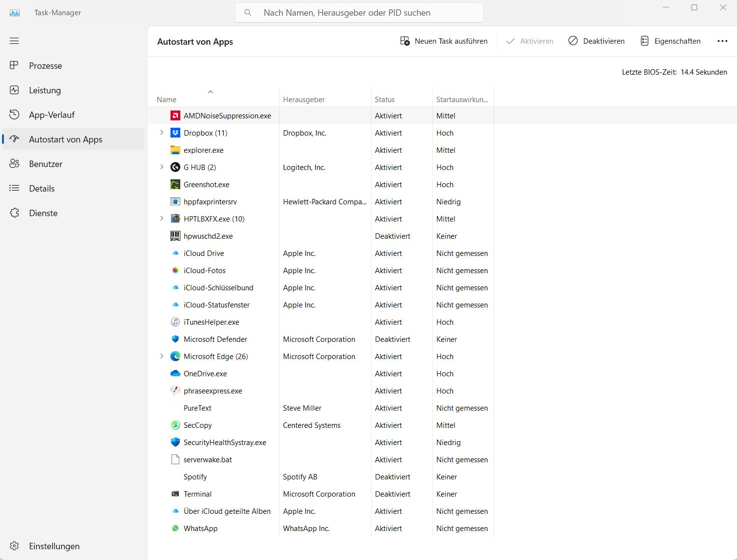Click the Dropbox app icon
The image size is (737, 560).
pyautogui.click(x=175, y=133)
